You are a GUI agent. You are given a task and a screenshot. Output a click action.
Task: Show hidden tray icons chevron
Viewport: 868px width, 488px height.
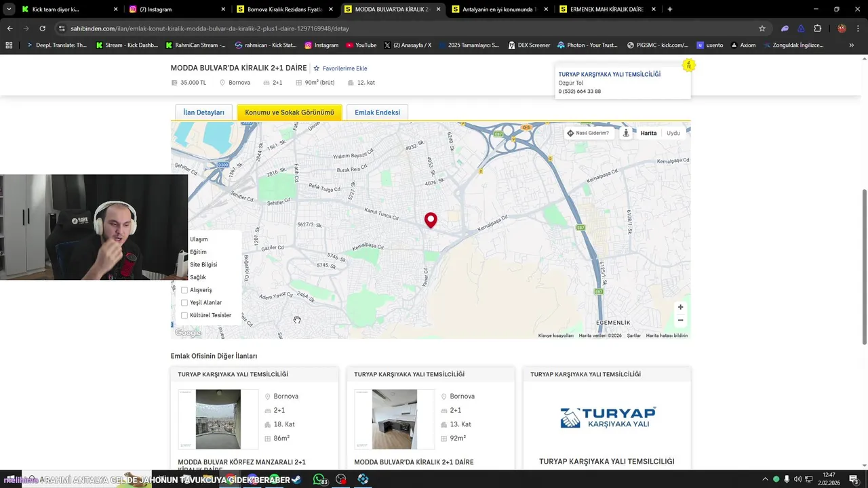coord(766,479)
